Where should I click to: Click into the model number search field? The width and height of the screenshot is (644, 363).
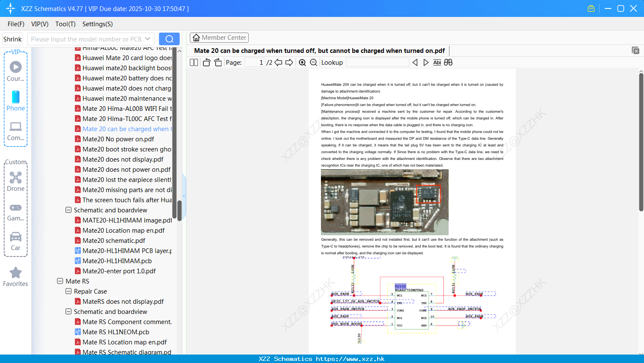coord(86,39)
